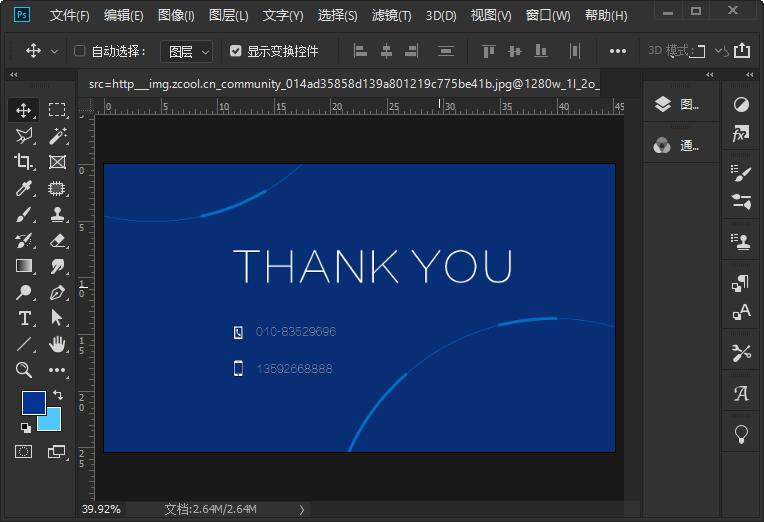Align bottom edges
The image size is (764, 522).
541,51
